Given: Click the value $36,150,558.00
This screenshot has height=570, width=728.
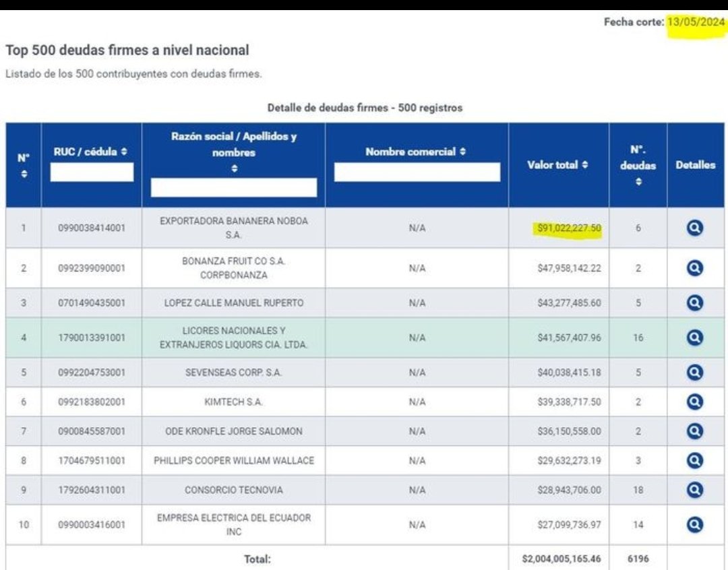Looking at the screenshot, I should pos(569,431).
